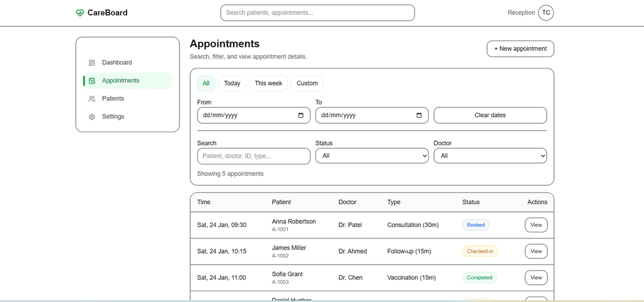Focus the top patient search field
The height and width of the screenshot is (302, 644).
[317, 13]
